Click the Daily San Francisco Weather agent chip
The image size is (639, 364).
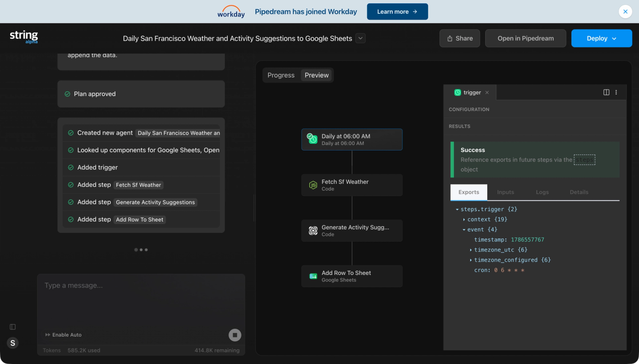tap(178, 133)
